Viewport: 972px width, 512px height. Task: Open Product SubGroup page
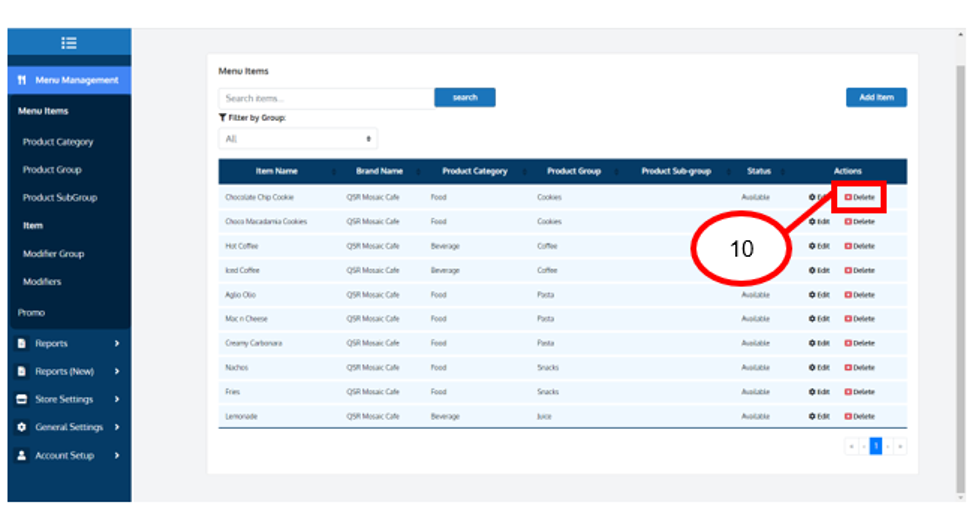click(x=60, y=198)
